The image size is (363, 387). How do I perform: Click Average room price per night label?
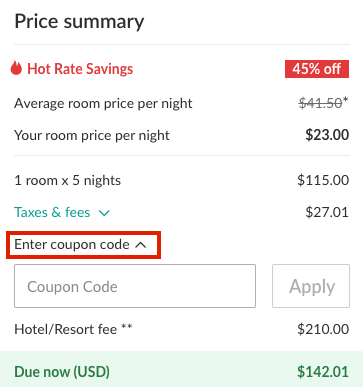103,103
